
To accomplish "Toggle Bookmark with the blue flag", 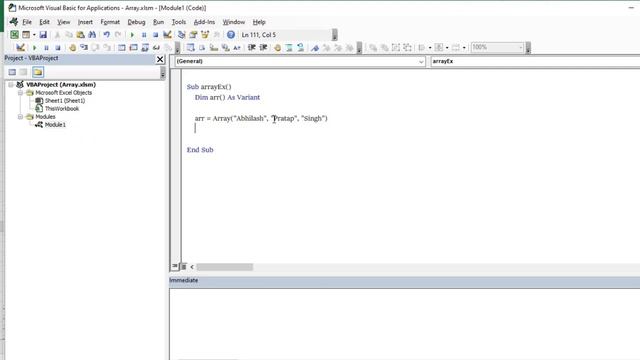I will (315, 48).
